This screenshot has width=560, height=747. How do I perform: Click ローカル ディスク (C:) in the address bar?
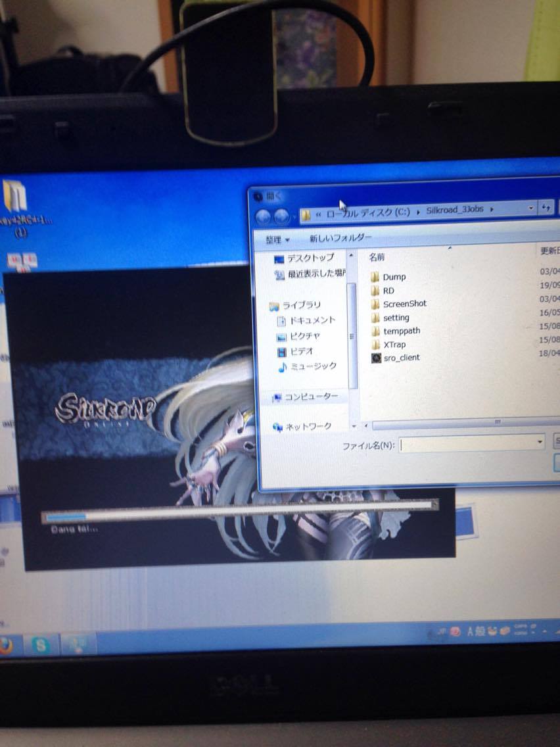pos(367,213)
